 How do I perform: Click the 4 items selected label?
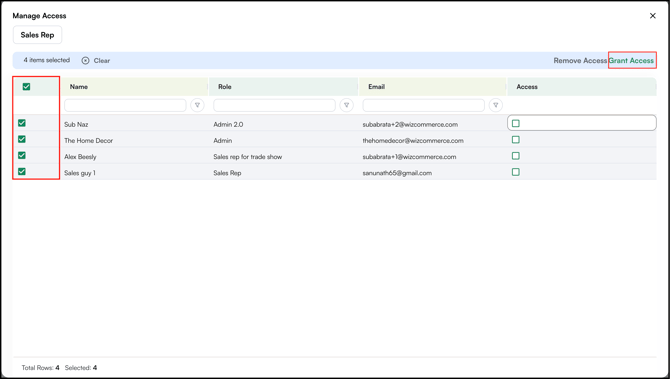[47, 60]
